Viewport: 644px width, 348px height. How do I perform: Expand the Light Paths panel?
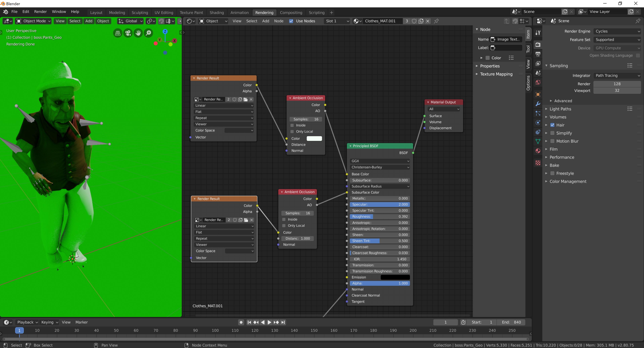click(560, 109)
